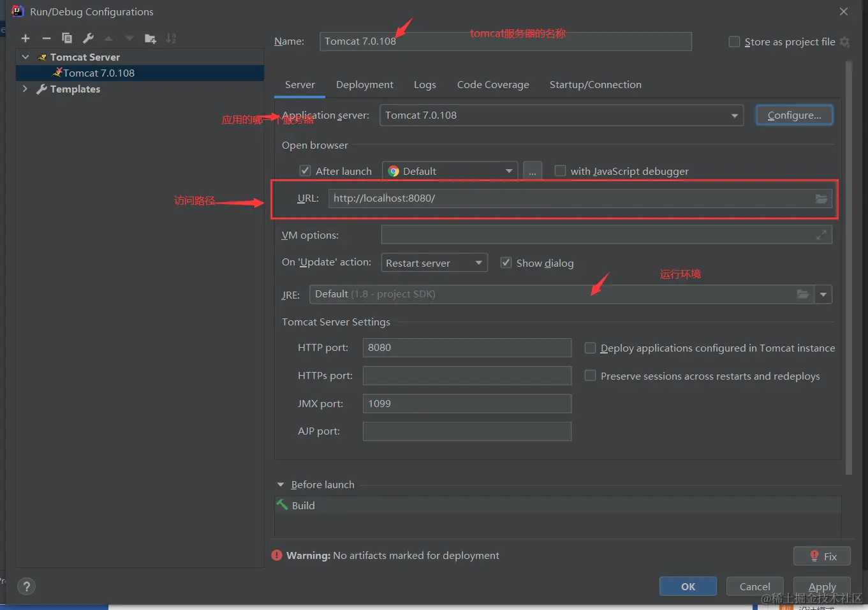Select the Build task in Before launch
The height and width of the screenshot is (610, 868).
(x=557, y=505)
